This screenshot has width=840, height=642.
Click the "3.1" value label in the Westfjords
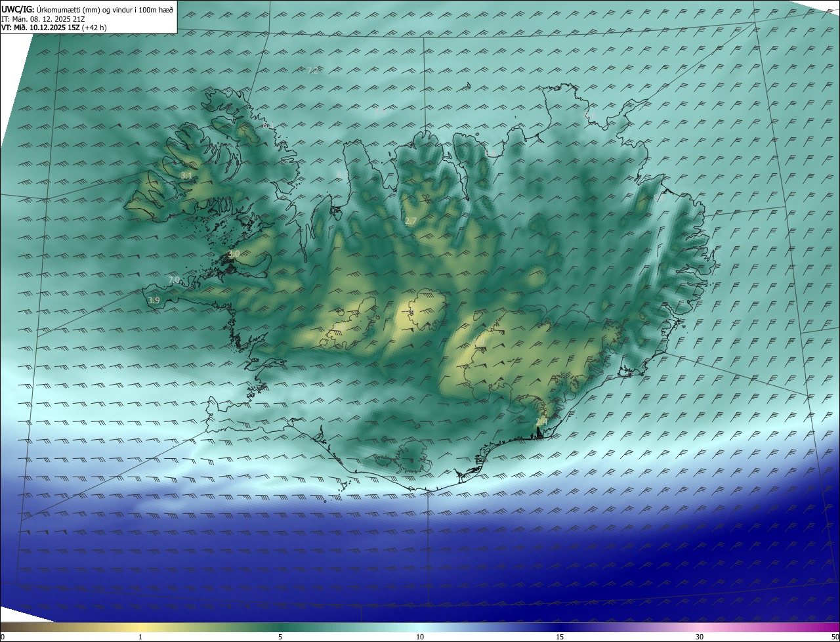[186, 175]
